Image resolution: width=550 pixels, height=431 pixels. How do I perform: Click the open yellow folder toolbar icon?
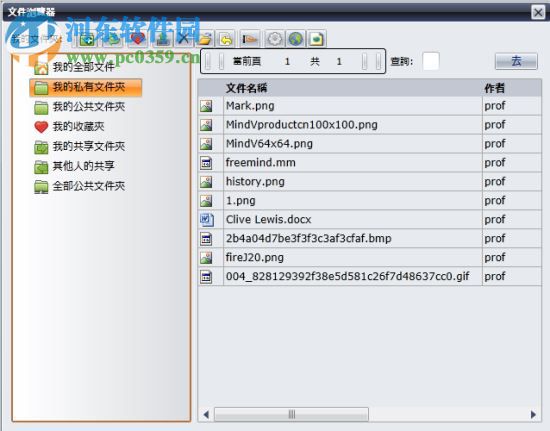205,39
